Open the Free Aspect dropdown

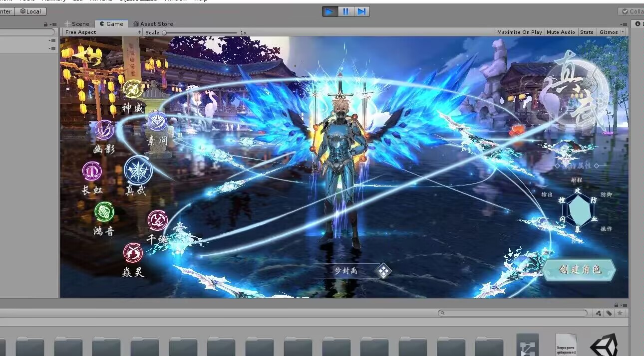point(100,32)
